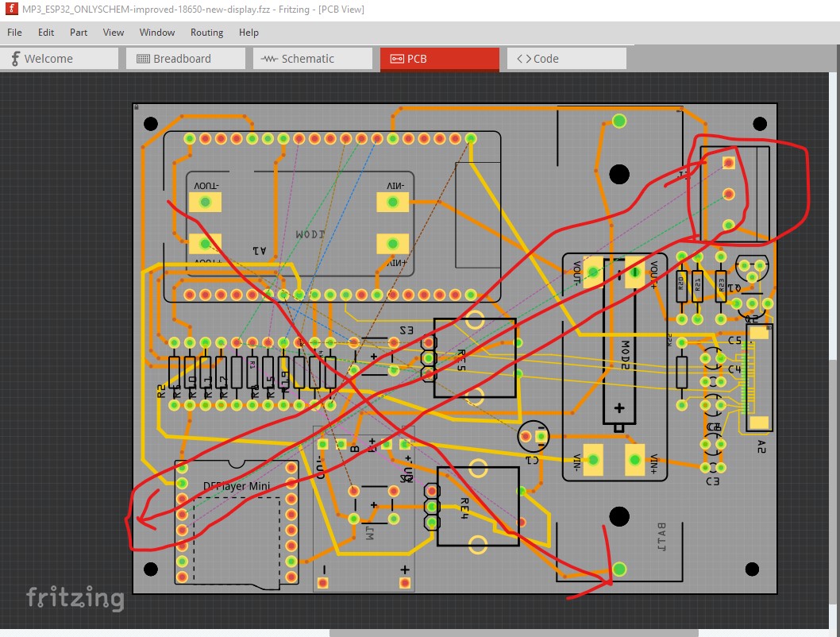The width and height of the screenshot is (840, 637).
Task: Expand the View menu
Action: 114,33
